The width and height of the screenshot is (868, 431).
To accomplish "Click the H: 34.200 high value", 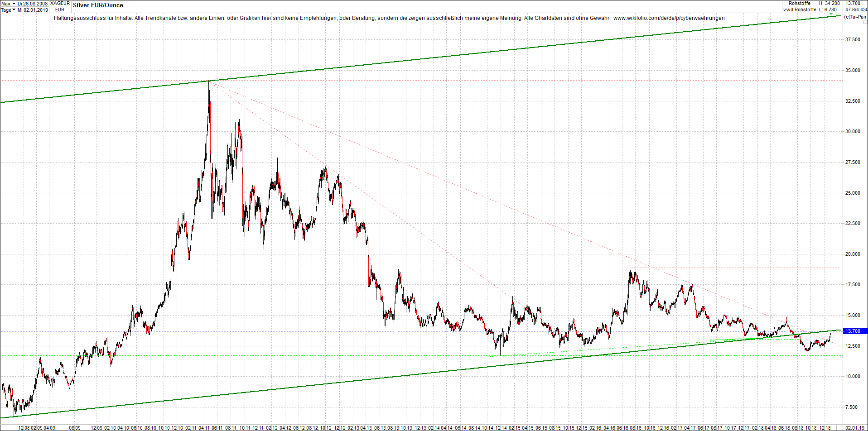I will (x=829, y=4).
